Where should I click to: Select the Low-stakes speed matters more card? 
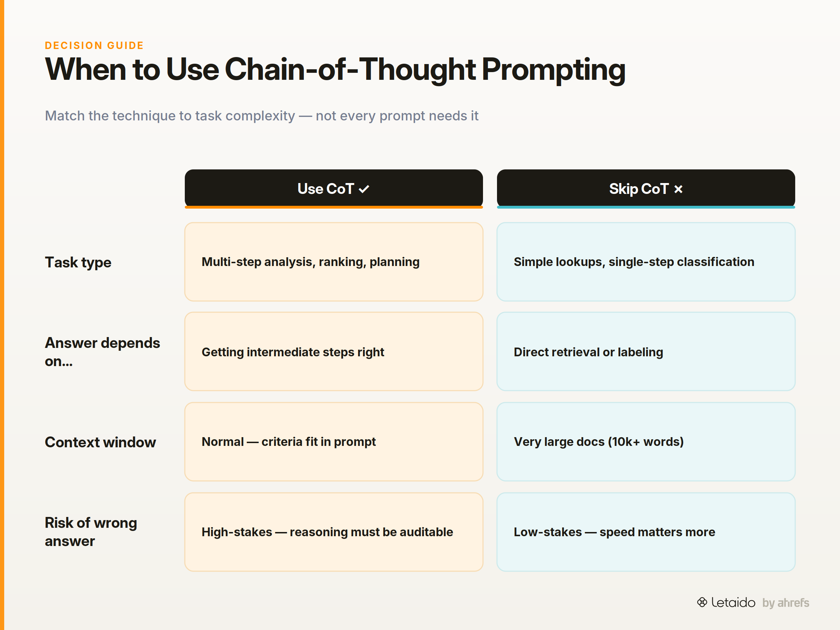coord(646,532)
